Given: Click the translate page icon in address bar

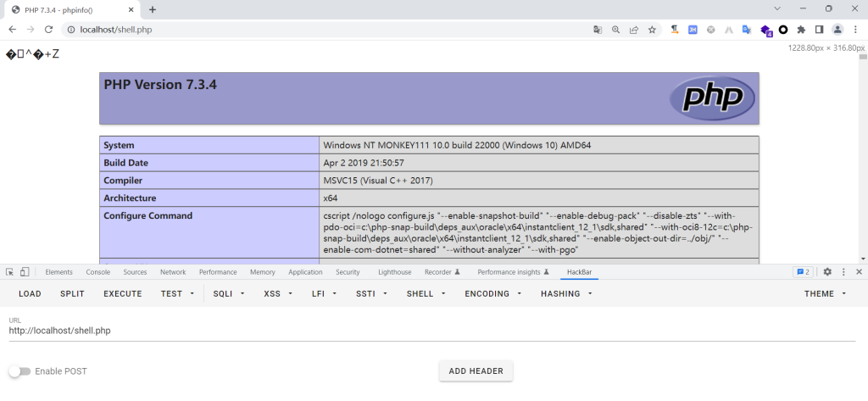Looking at the screenshot, I should (598, 29).
